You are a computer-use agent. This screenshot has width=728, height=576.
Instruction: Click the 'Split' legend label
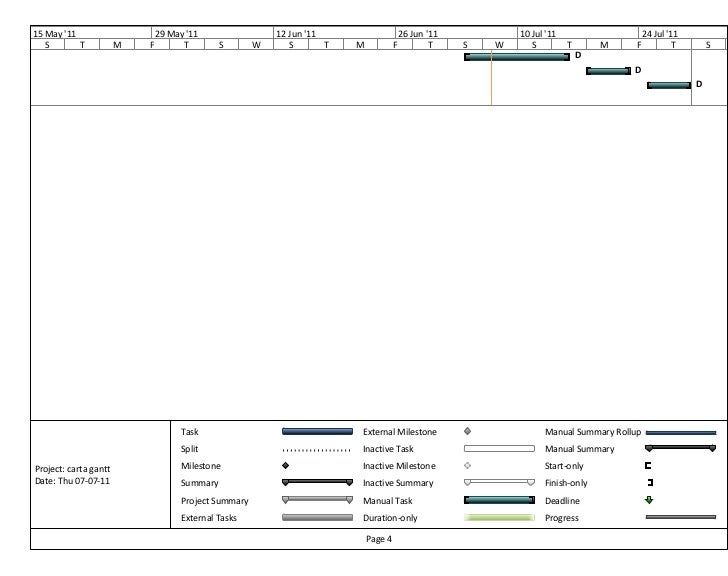click(x=189, y=449)
